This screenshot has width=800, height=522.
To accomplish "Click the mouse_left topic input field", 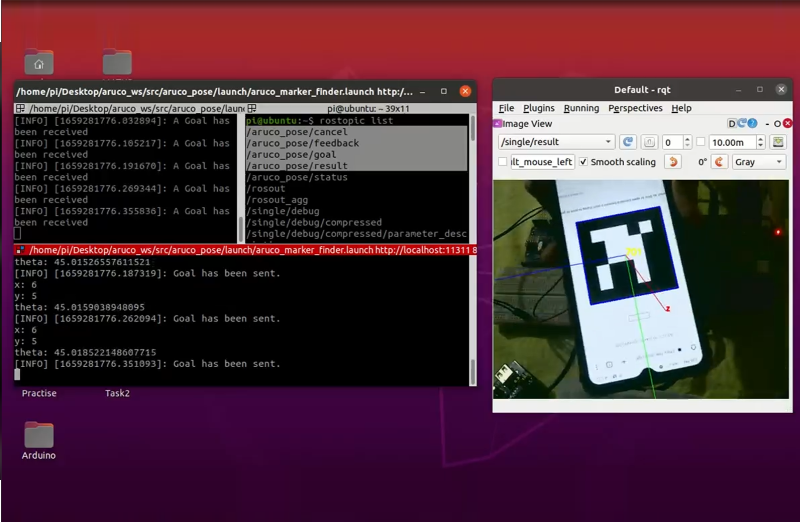I will (542, 162).
